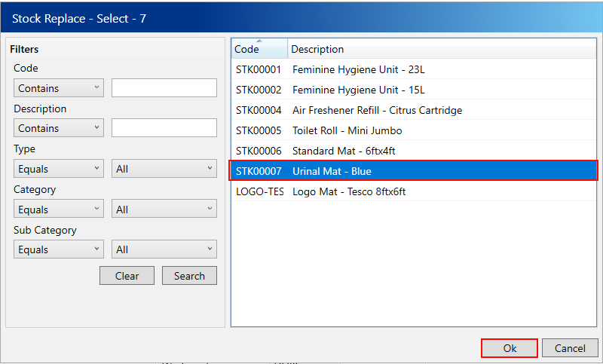Click the Cancel button
This screenshot has width=603, height=364.
570,348
